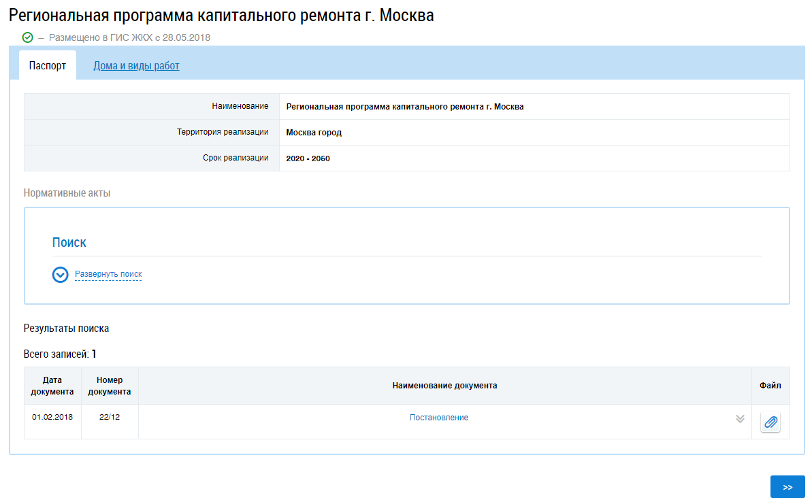Expand search via Развернуть поиск link

click(108, 274)
